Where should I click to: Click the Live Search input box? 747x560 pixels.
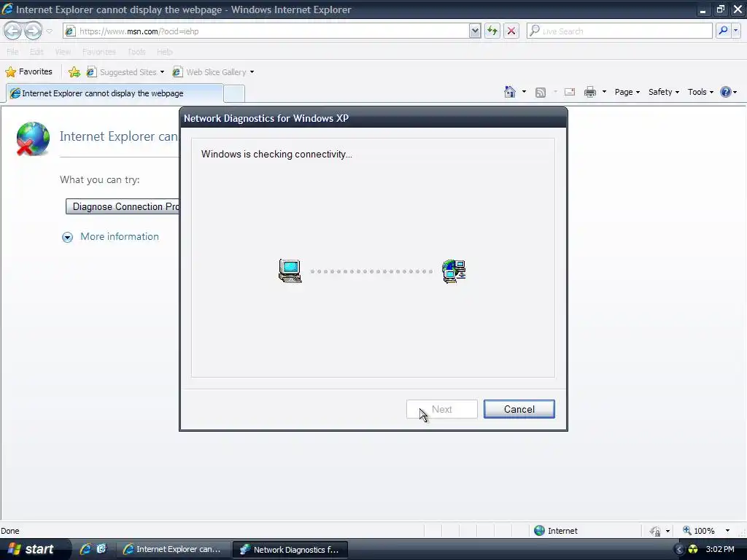point(619,31)
